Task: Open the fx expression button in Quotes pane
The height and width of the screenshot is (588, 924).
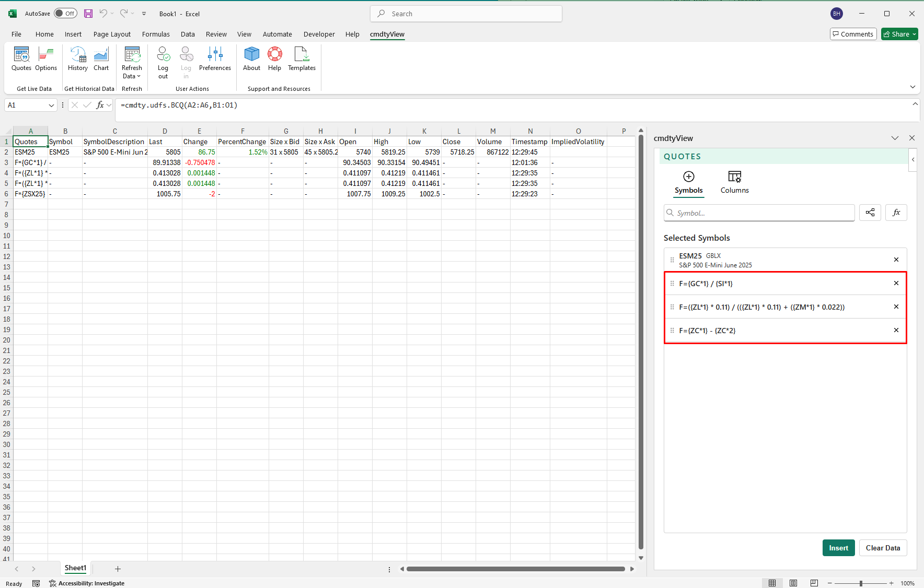Action: point(896,213)
